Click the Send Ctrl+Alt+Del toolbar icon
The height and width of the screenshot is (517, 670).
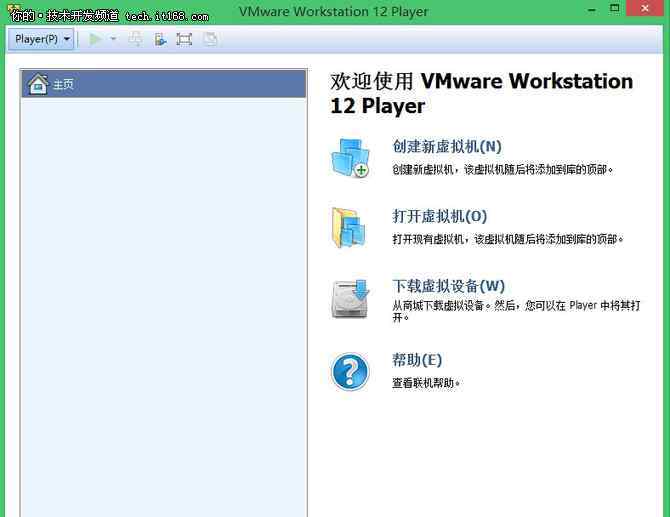136,39
